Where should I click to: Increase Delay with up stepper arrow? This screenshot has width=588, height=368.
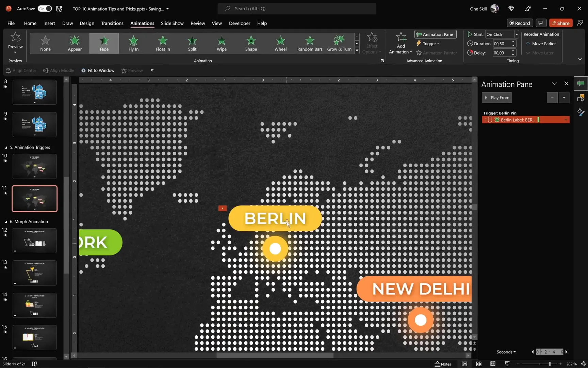click(513, 51)
